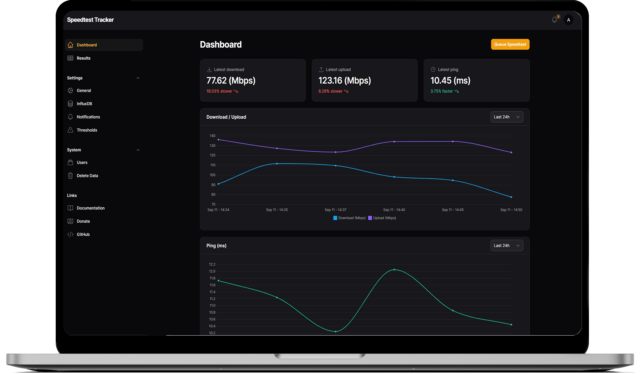The width and height of the screenshot is (640, 374).
Task: Click the InfluxDB database icon
Action: (x=70, y=104)
